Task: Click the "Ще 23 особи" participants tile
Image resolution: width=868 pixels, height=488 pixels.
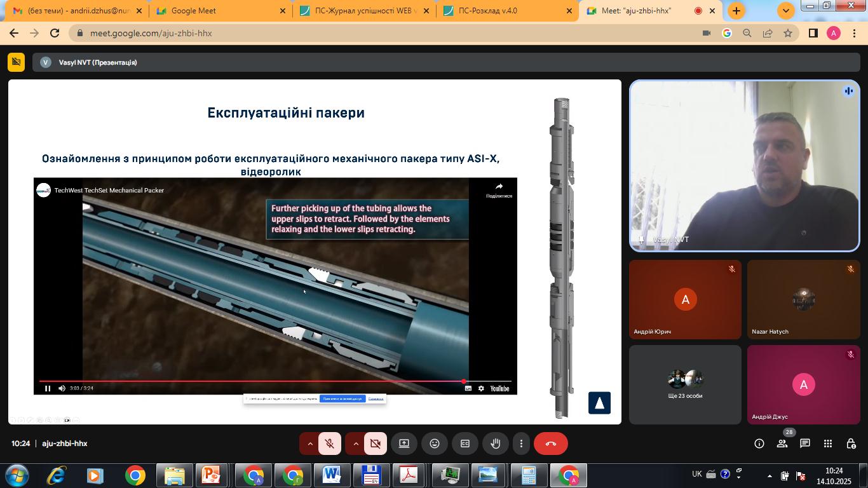Action: [x=685, y=384]
